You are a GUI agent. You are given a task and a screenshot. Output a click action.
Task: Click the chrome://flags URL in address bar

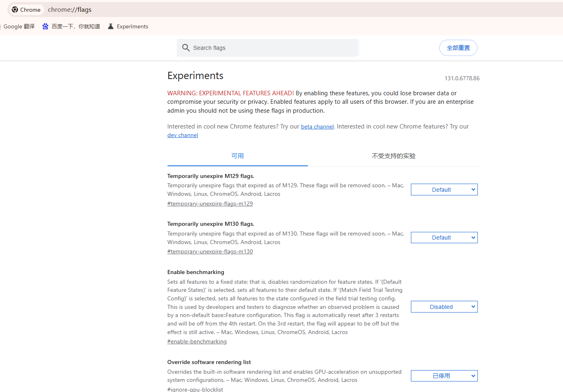pos(70,10)
